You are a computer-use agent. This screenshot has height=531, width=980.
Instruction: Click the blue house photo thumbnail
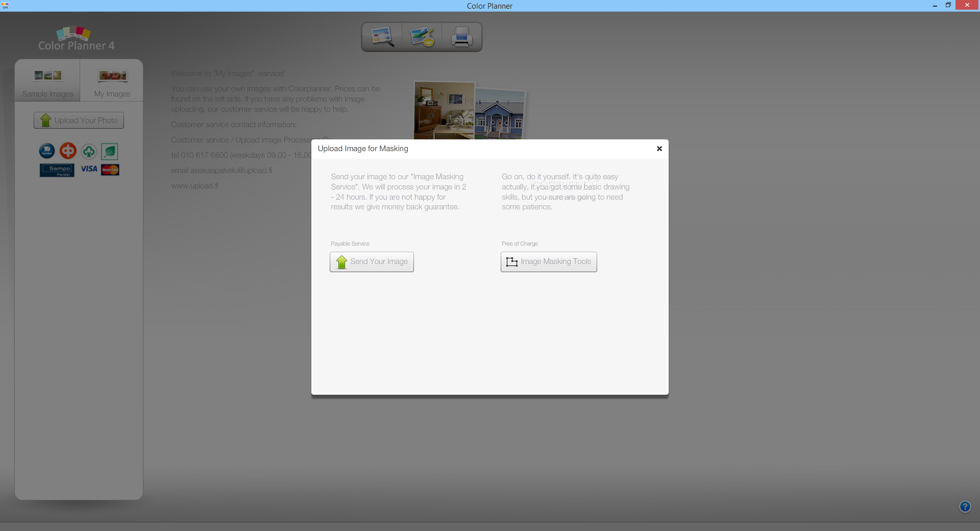(x=499, y=113)
